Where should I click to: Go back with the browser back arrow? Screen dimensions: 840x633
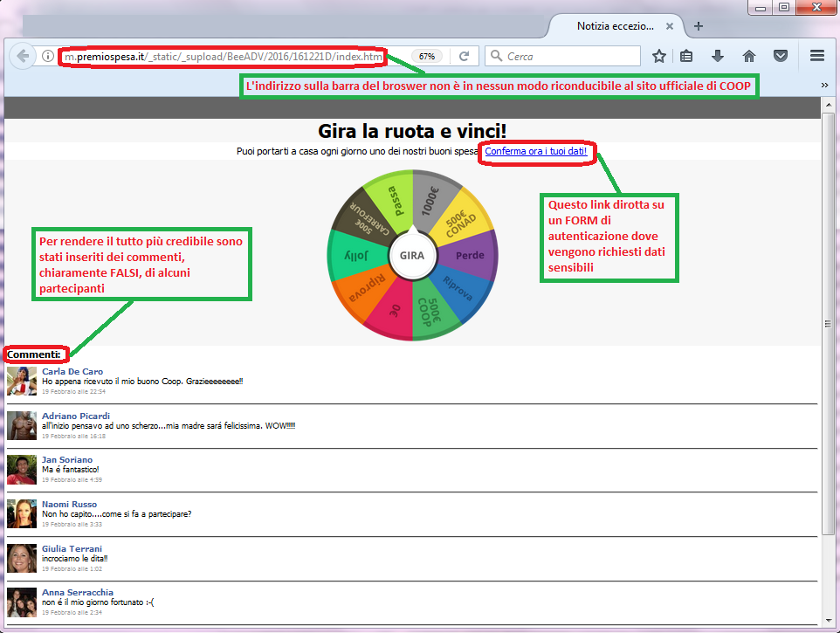[x=23, y=56]
